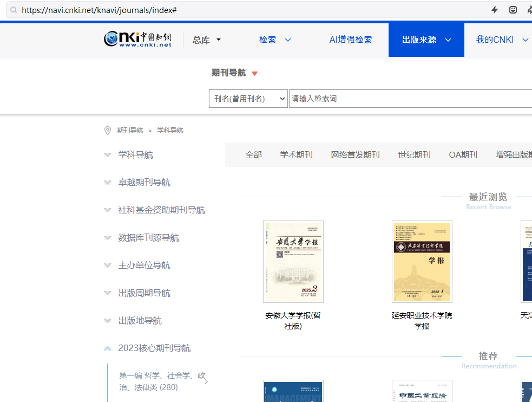This screenshot has width=532, height=402.
Task: Click the 延安职业技术学院学报 title link
Action: click(422, 321)
